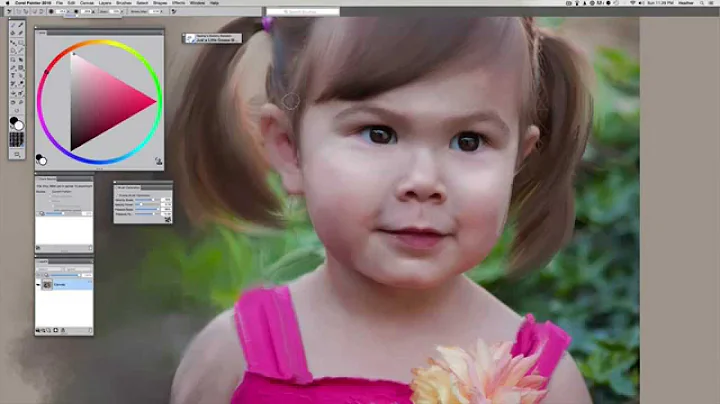Select the Canvas layer row
Image resolution: width=720 pixels, height=404 pixels.
click(x=65, y=285)
